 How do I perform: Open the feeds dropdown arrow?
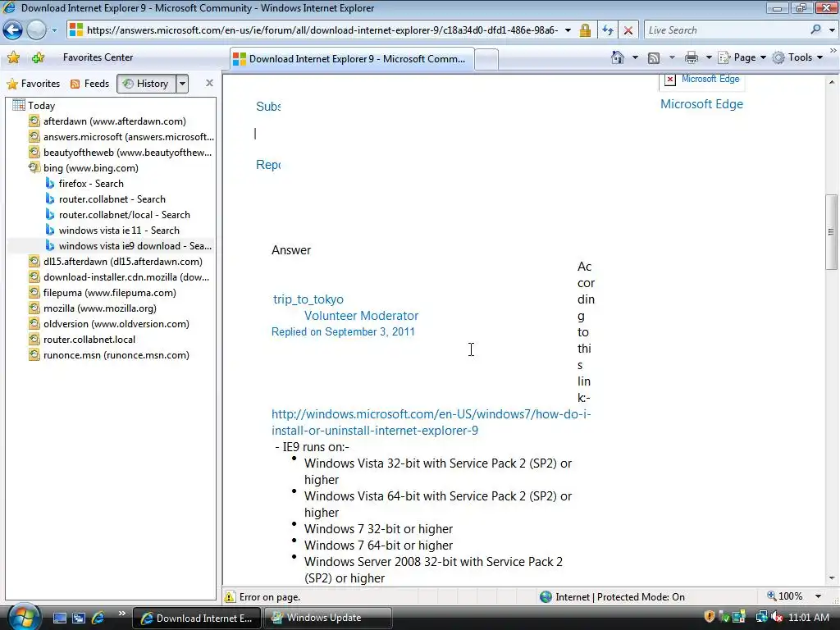tap(672, 57)
